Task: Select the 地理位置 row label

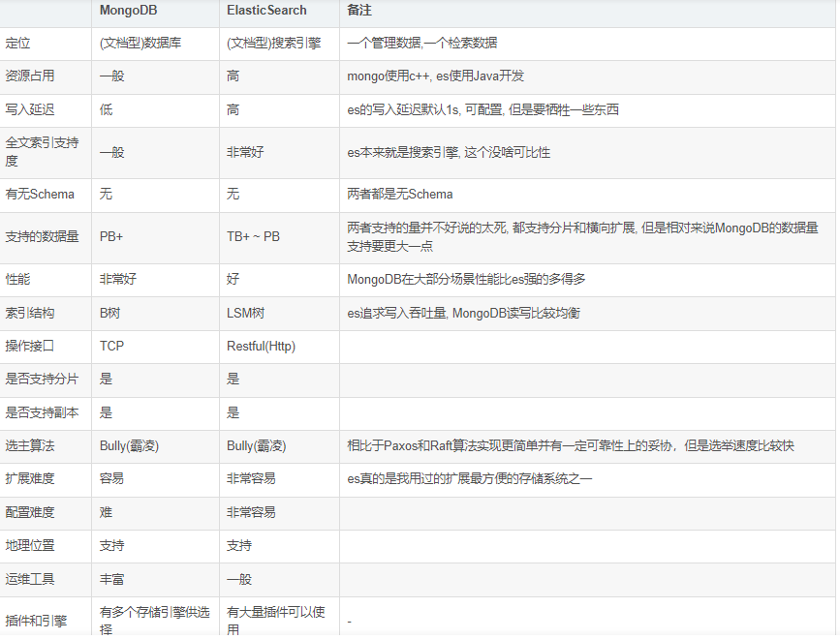Action: (30, 545)
